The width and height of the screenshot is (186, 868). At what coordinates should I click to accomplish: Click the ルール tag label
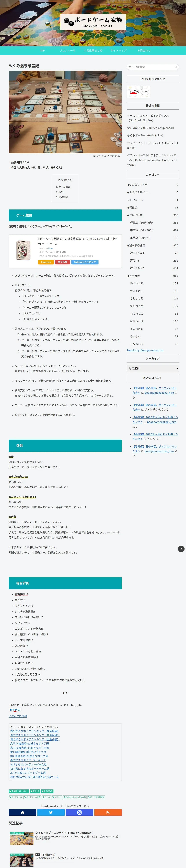coord(46,797)
